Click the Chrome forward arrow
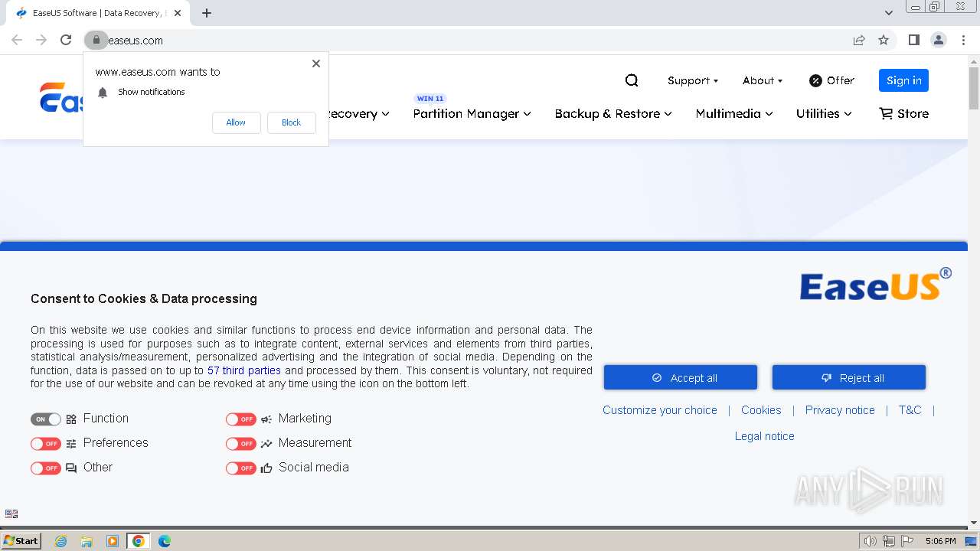 tap(41, 40)
